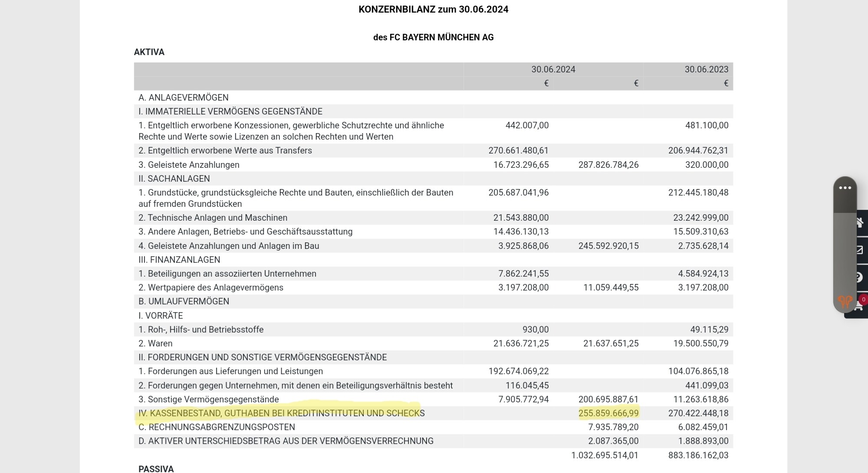Select '2. Entgeltlich erworbene Werte aus Transfers'

[x=225, y=150]
